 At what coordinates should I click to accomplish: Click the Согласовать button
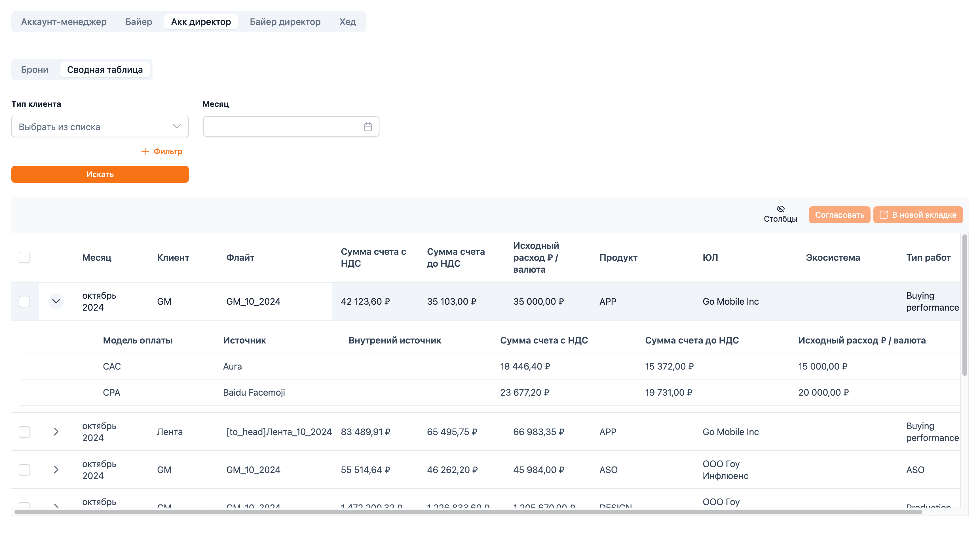(839, 215)
